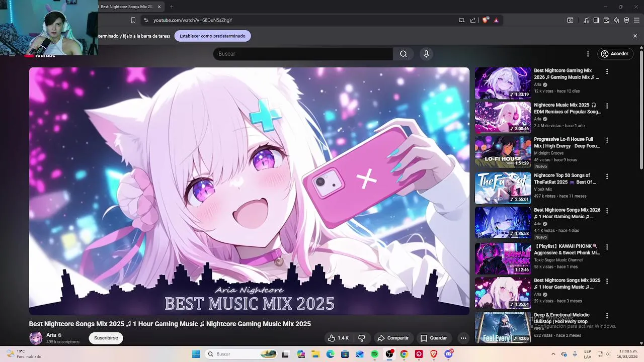644x362 pixels.
Task: Click Midnight Groove channel name
Action: [549, 153]
